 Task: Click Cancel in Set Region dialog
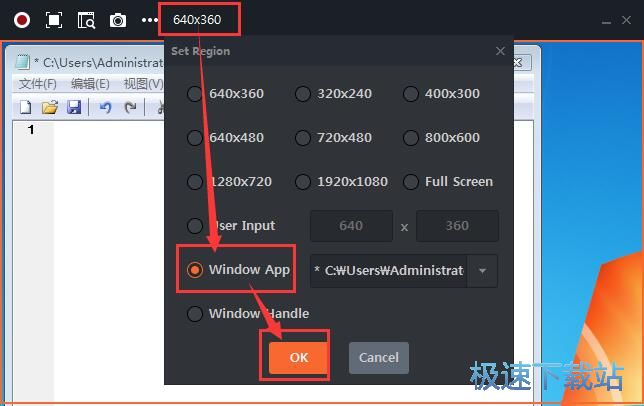tap(379, 358)
